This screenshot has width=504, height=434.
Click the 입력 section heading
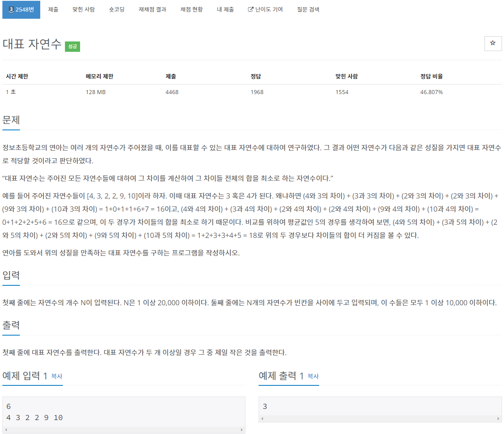pyautogui.click(x=11, y=275)
